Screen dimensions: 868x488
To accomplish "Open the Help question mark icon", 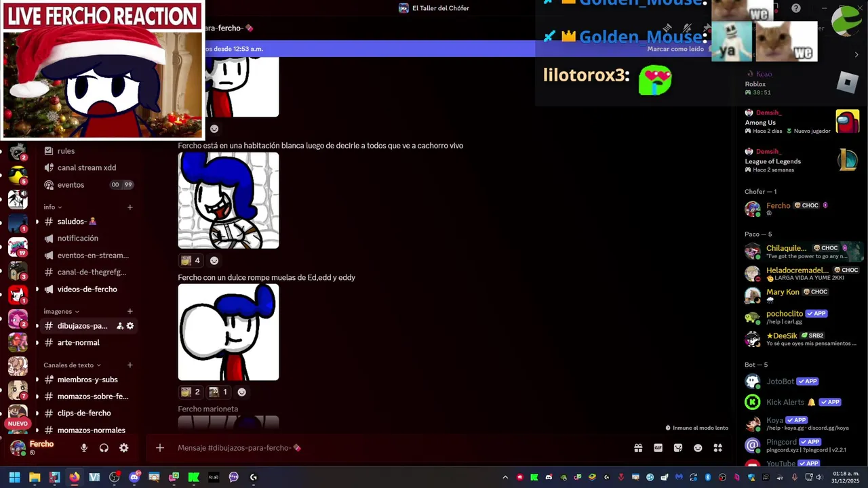I will click(x=796, y=8).
